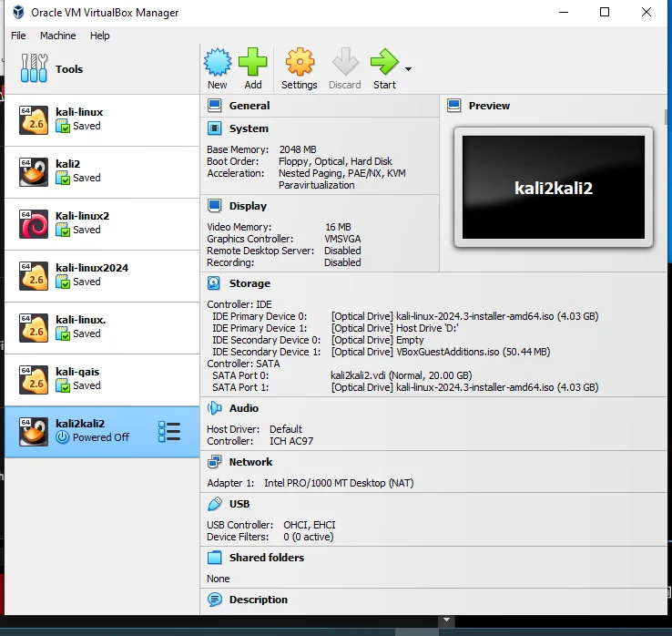Click the Shared folders section icon

coord(214,558)
